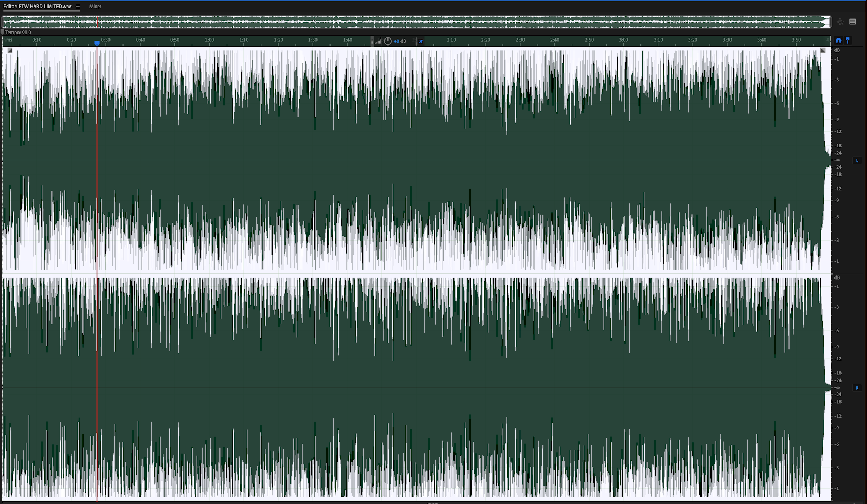
Task: Toggle the HUD pin icon
Action: point(420,41)
